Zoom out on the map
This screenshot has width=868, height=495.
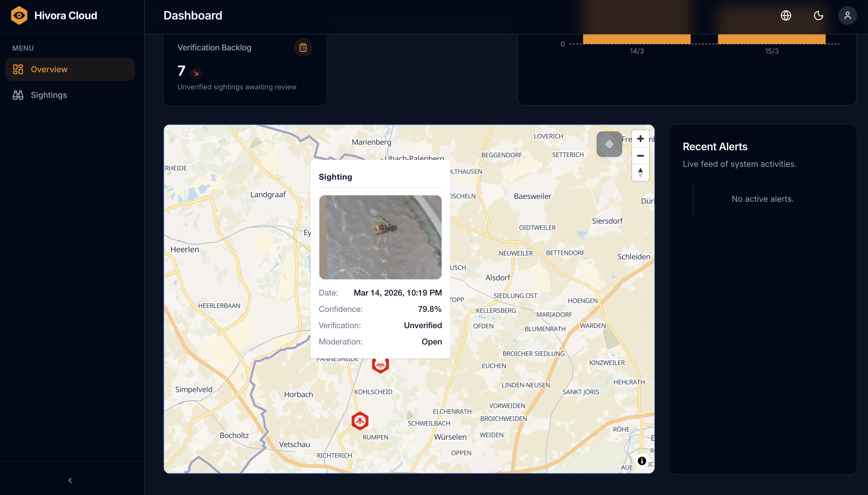640,156
